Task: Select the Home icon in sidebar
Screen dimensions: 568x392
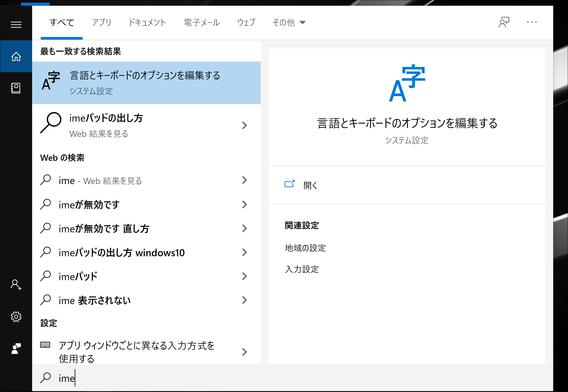Action: click(16, 56)
